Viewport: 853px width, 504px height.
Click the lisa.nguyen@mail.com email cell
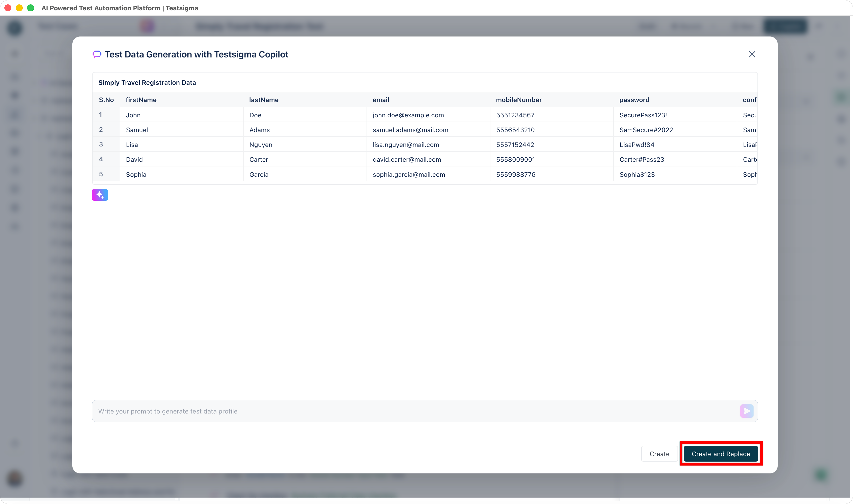pos(428,144)
